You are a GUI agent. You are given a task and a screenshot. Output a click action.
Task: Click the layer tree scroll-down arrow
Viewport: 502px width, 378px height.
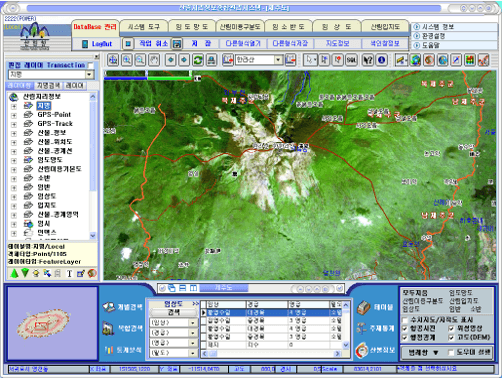pyautogui.click(x=93, y=235)
